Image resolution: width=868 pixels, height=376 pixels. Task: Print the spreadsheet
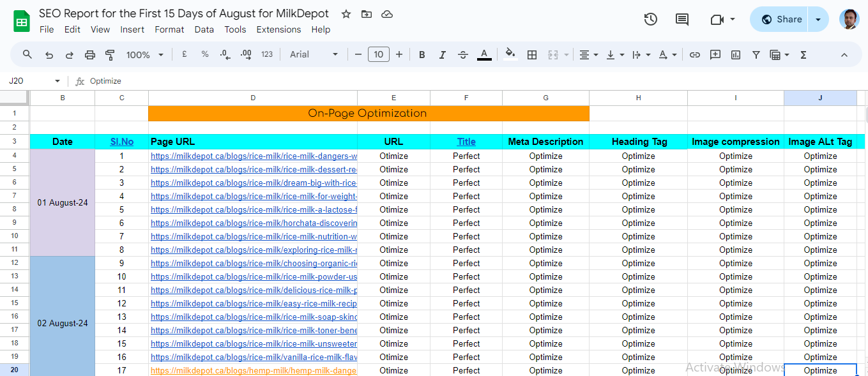tap(90, 55)
